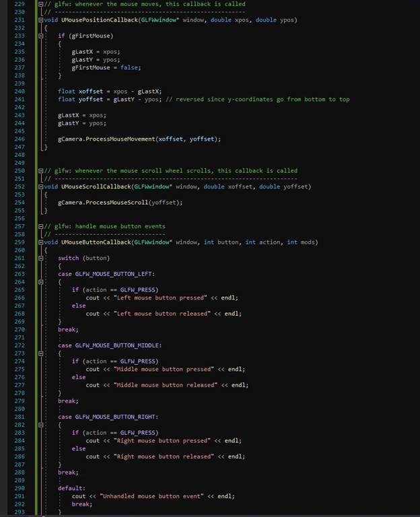The width and height of the screenshot is (420, 517).
Task: Collapse the switch (button) block
Action: [41, 258]
